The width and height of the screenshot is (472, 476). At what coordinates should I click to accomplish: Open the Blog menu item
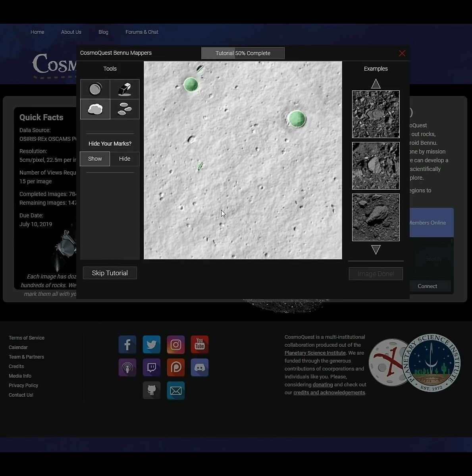click(103, 32)
